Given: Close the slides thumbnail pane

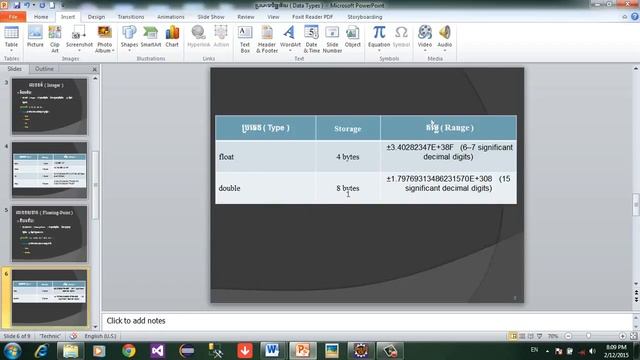Looking at the screenshot, I should coord(94,69).
